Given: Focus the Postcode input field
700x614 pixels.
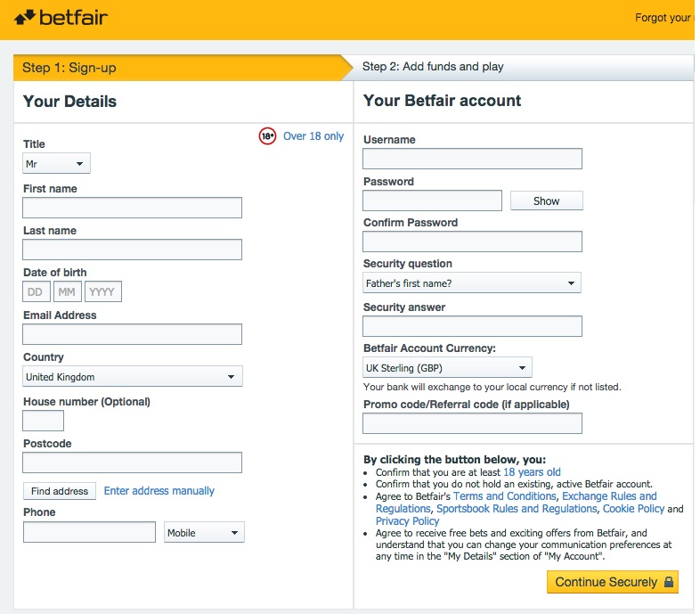Looking at the screenshot, I should tap(132, 463).
